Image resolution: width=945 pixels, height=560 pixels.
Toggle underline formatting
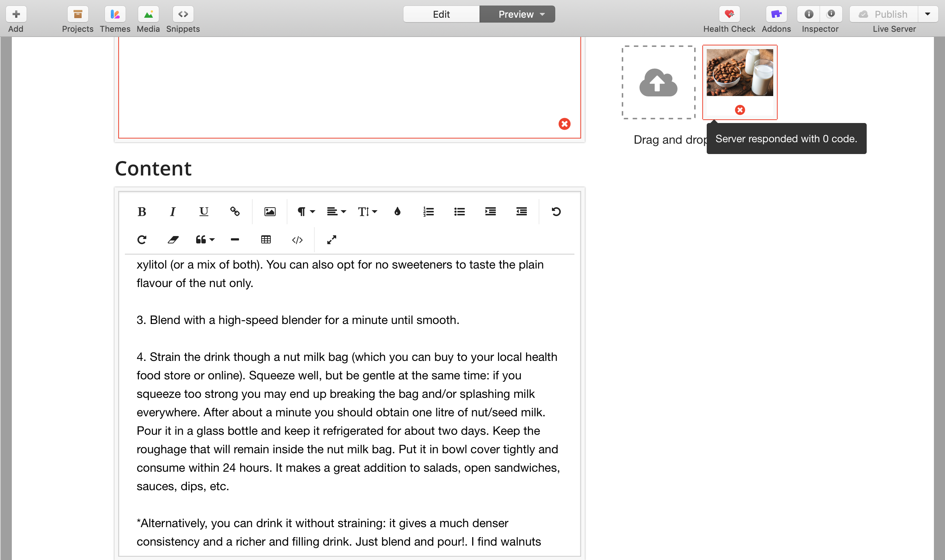[x=204, y=212]
